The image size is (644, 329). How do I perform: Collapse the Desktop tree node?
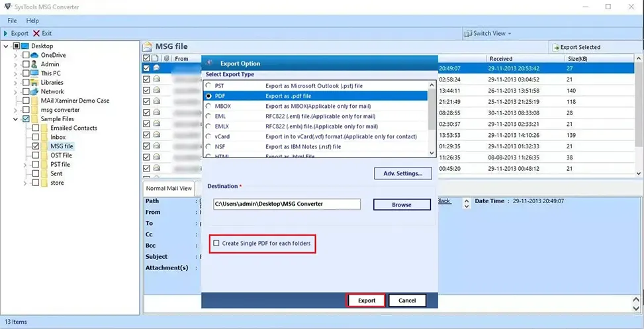(x=6, y=46)
